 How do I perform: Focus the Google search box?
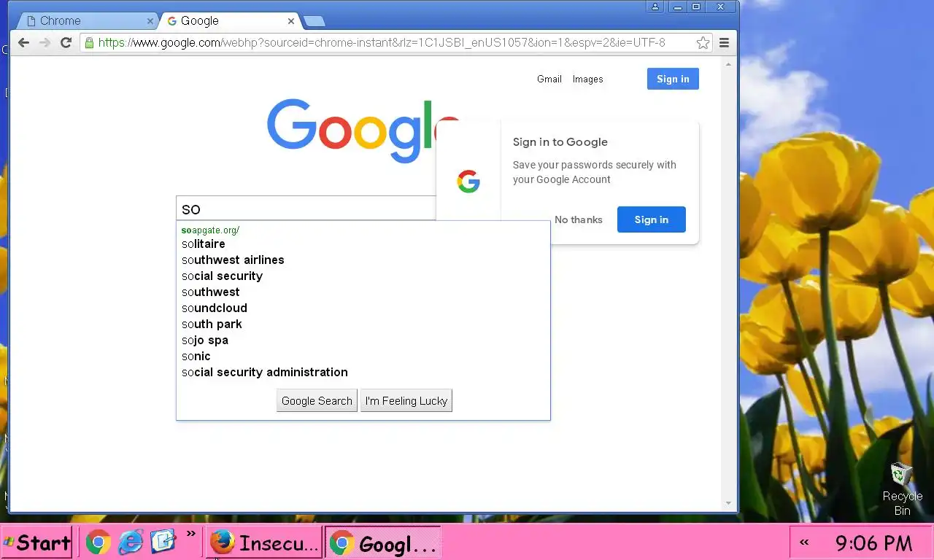tap(306, 209)
